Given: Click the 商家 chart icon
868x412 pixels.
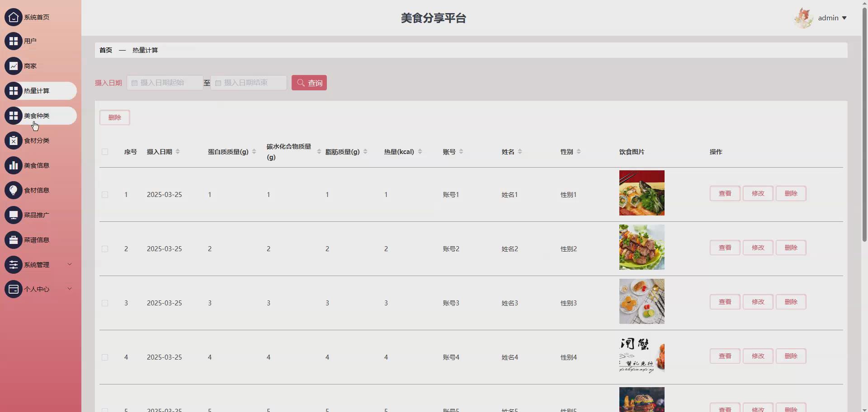Looking at the screenshot, I should tap(14, 66).
